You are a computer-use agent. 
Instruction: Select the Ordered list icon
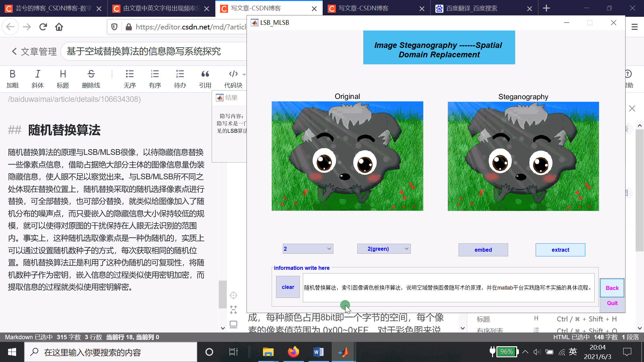coord(155,78)
